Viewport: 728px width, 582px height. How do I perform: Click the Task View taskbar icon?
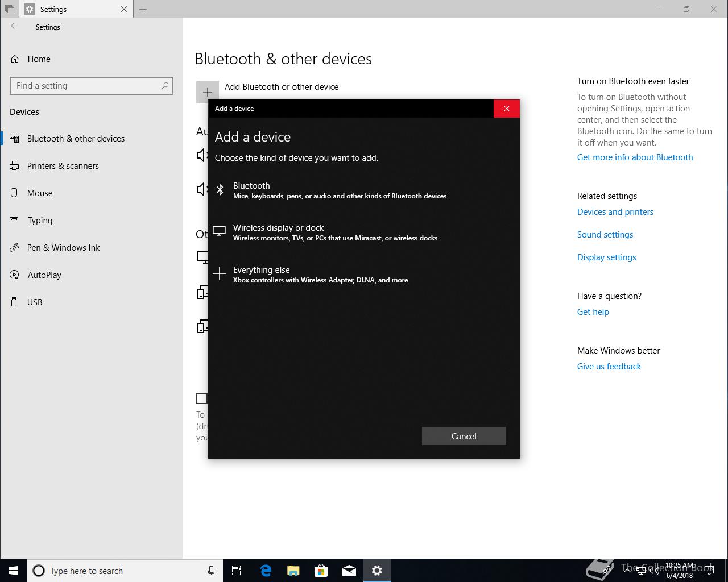(x=237, y=571)
